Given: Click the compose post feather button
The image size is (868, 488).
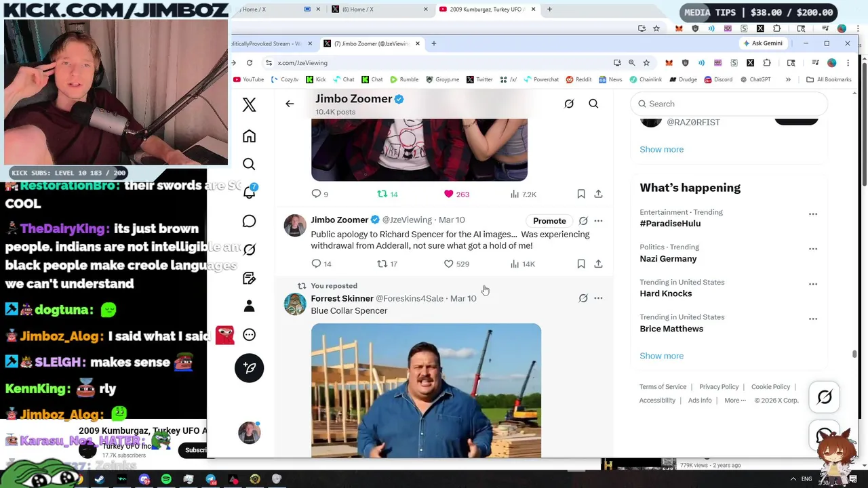Looking at the screenshot, I should coord(249,367).
